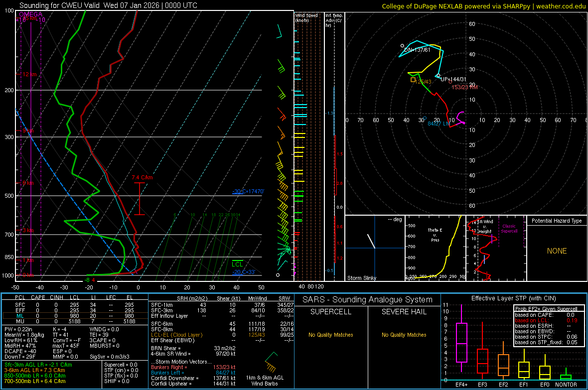Click the 'DCAPE = -40' value
Image resolution: width=588 pixels, height=390 pixels.
[20, 351]
